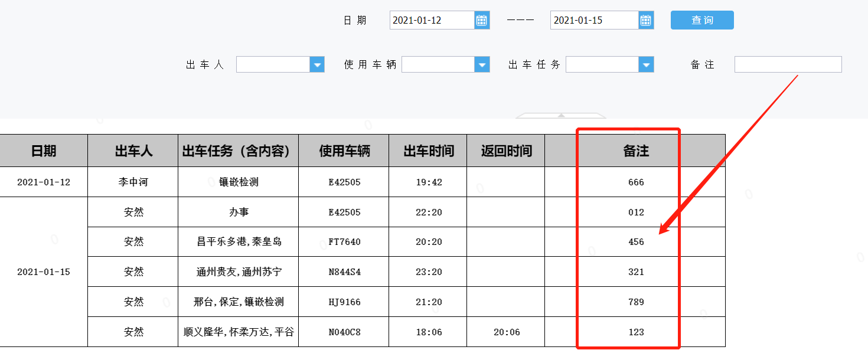
Task: Click departure time 22:20
Action: (x=429, y=212)
